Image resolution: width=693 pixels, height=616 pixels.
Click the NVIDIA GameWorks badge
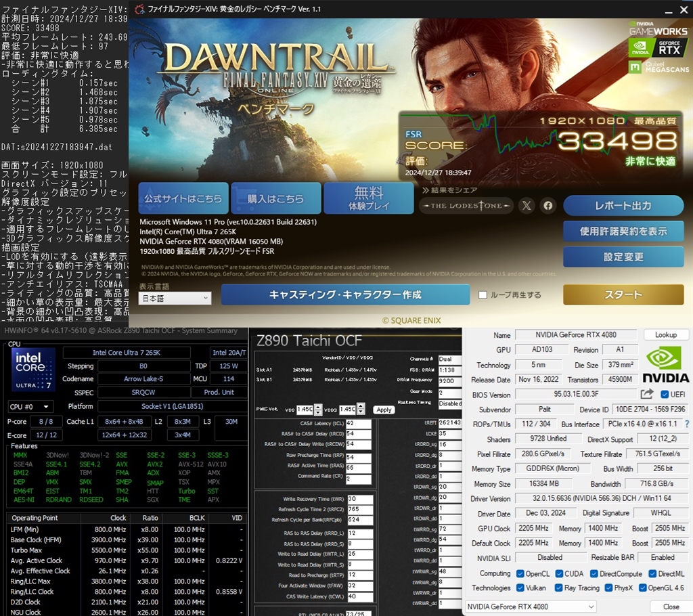point(657,30)
